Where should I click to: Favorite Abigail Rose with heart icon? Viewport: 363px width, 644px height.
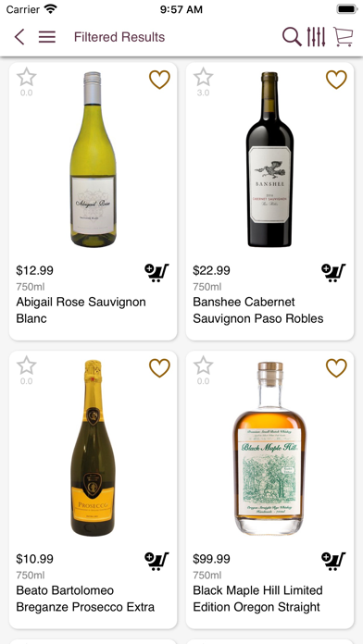click(x=159, y=80)
